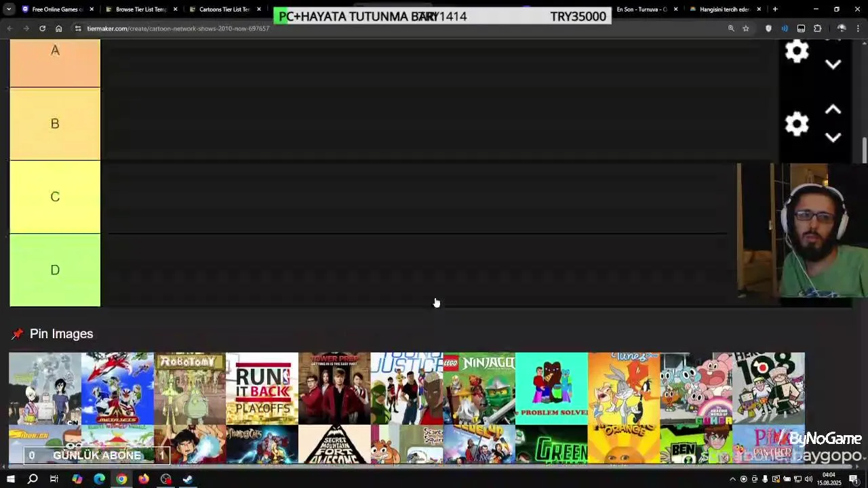The width and height of the screenshot is (868, 488).
Task: Pick the Tower Prep show image
Action: pos(334,388)
